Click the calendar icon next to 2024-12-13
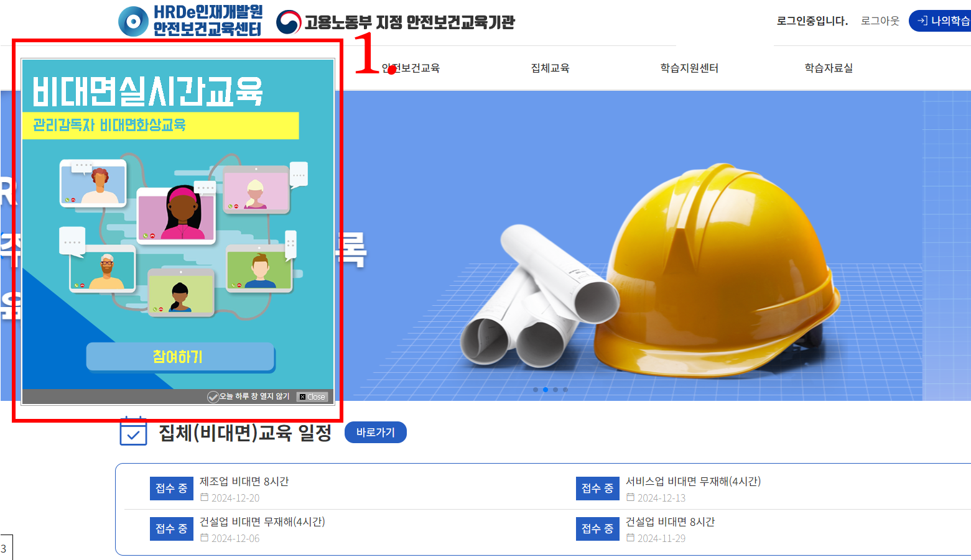 [631, 497]
